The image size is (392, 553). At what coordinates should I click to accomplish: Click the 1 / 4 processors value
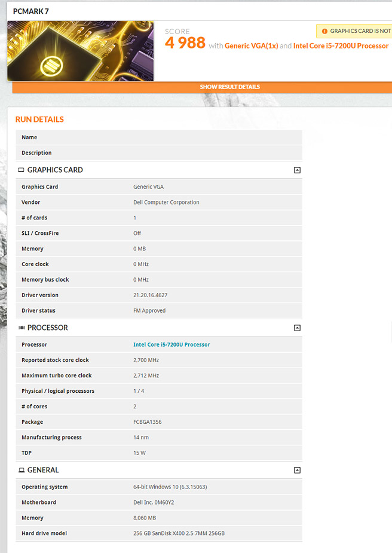(139, 391)
